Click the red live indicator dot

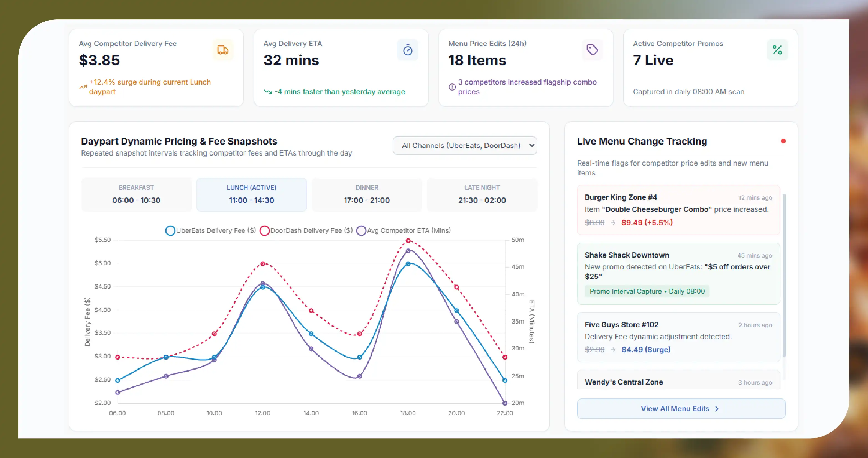click(783, 141)
